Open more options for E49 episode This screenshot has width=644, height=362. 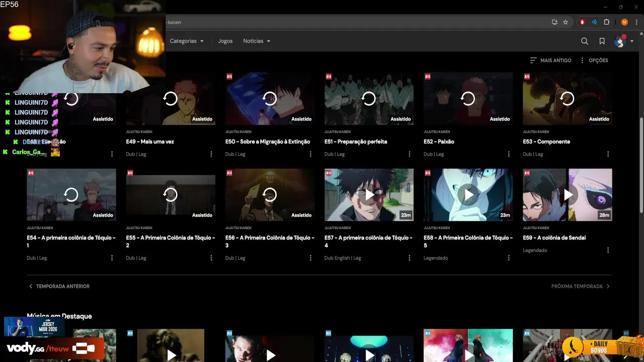coord(211,154)
